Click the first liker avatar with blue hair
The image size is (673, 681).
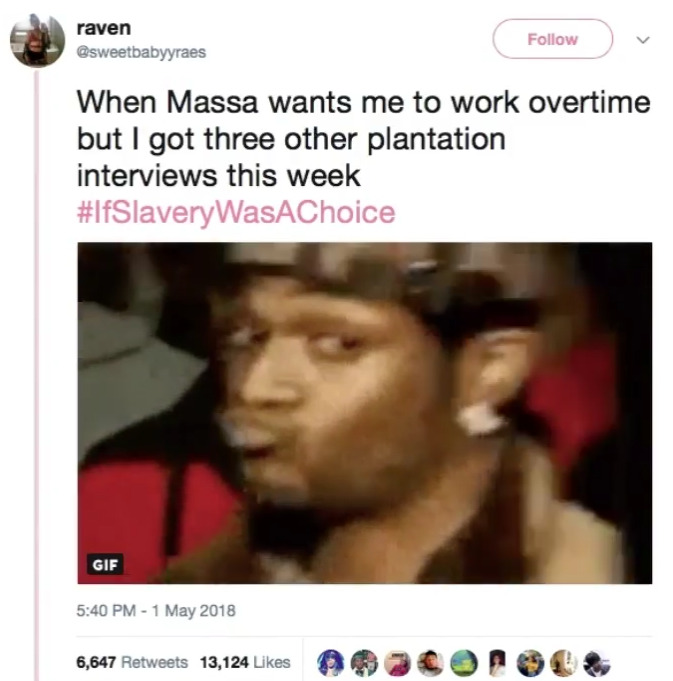(331, 663)
